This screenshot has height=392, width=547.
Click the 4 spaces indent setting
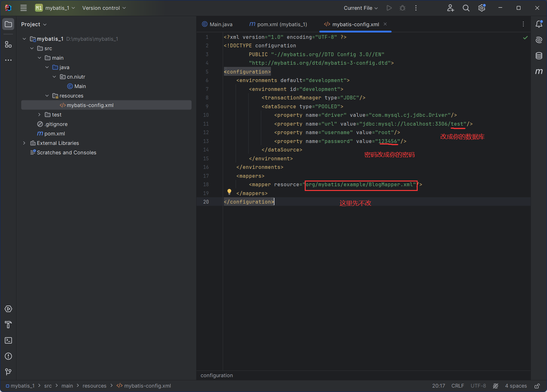pyautogui.click(x=516, y=386)
